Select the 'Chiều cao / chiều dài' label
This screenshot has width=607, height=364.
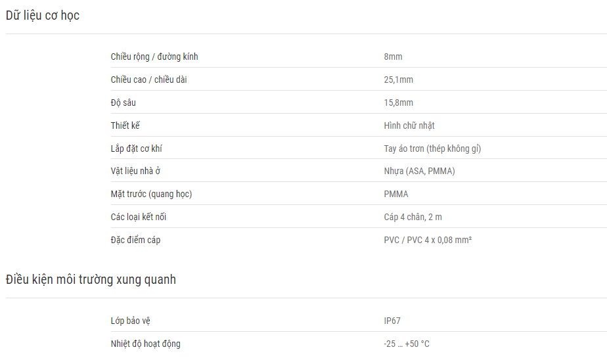[x=148, y=80]
